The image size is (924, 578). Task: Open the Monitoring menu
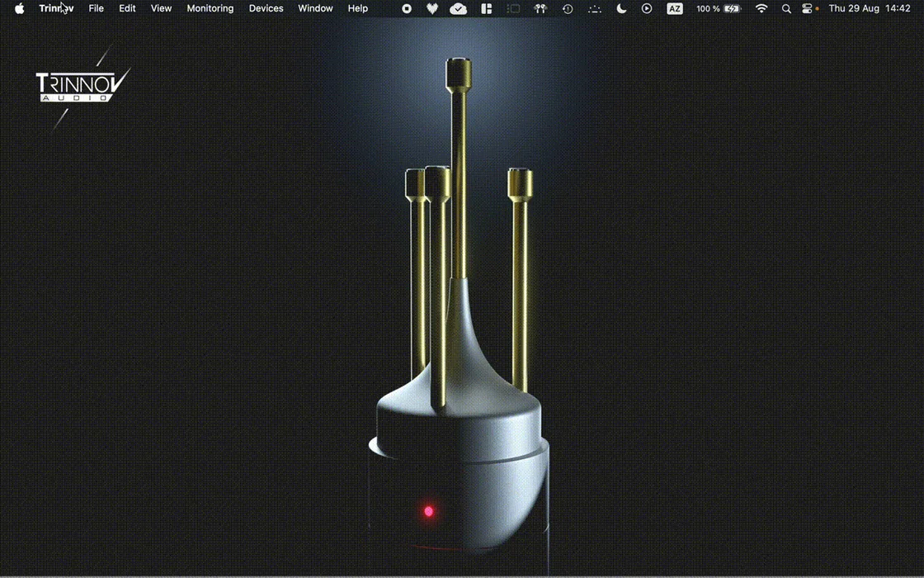point(210,8)
